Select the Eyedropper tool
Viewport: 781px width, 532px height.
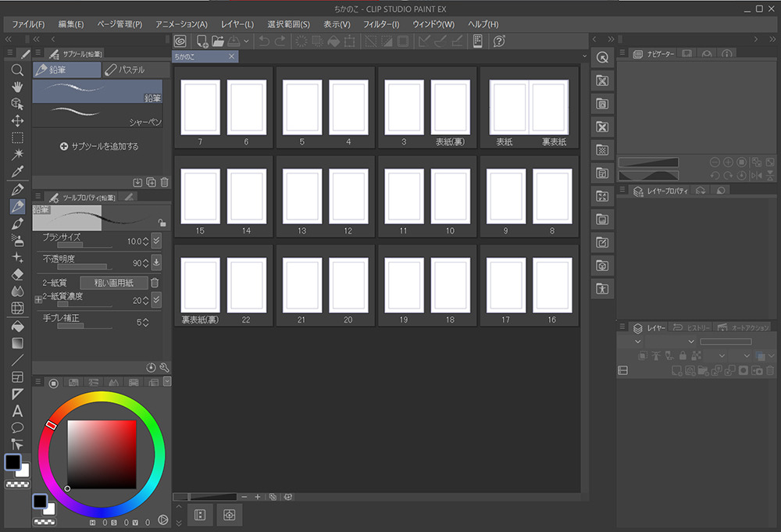point(17,171)
